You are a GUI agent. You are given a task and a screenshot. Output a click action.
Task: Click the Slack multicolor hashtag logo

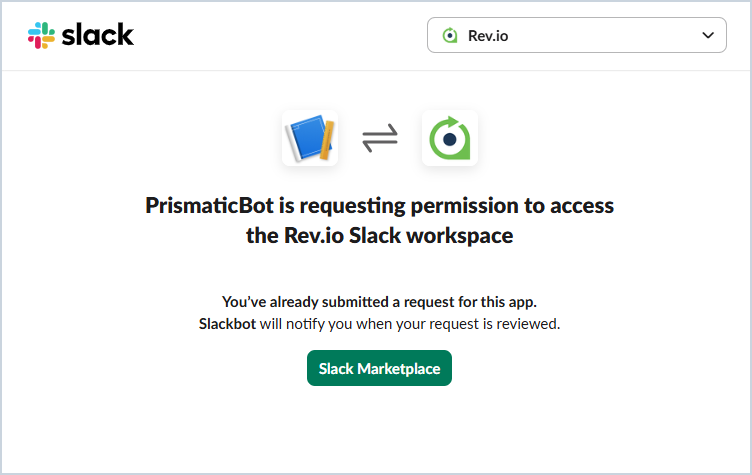41,36
